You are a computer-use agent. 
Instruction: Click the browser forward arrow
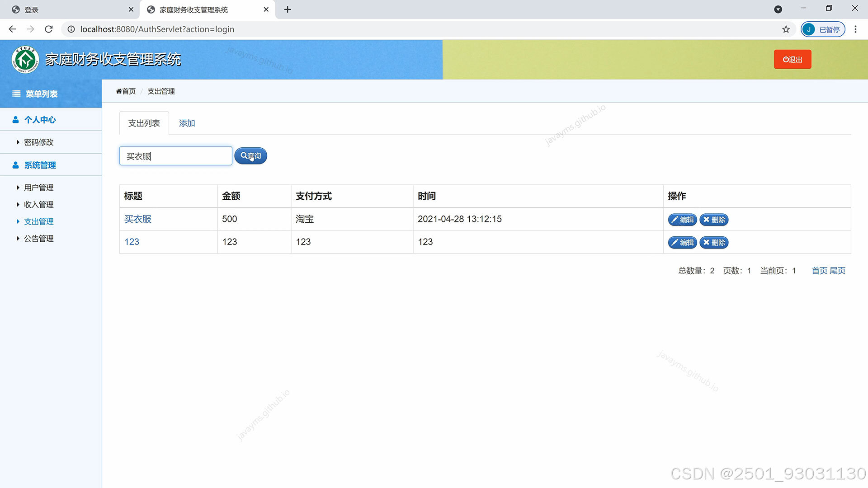[30, 29]
